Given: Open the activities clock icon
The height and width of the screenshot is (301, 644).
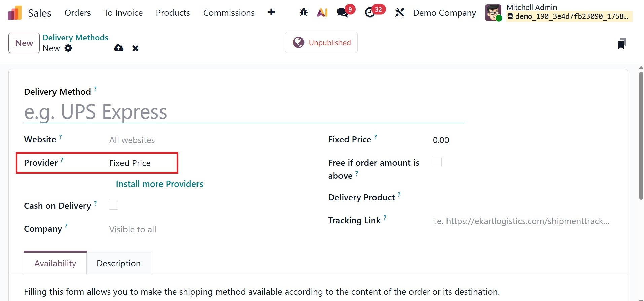Looking at the screenshot, I should pos(370,13).
